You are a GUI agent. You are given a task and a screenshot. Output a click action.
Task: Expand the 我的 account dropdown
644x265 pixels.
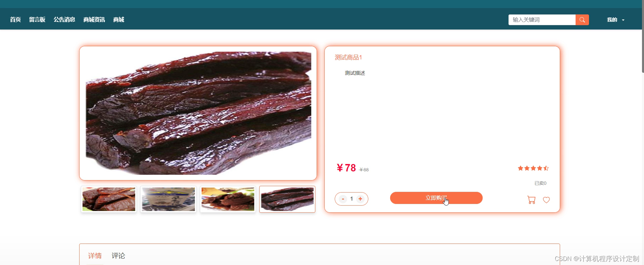pyautogui.click(x=615, y=20)
